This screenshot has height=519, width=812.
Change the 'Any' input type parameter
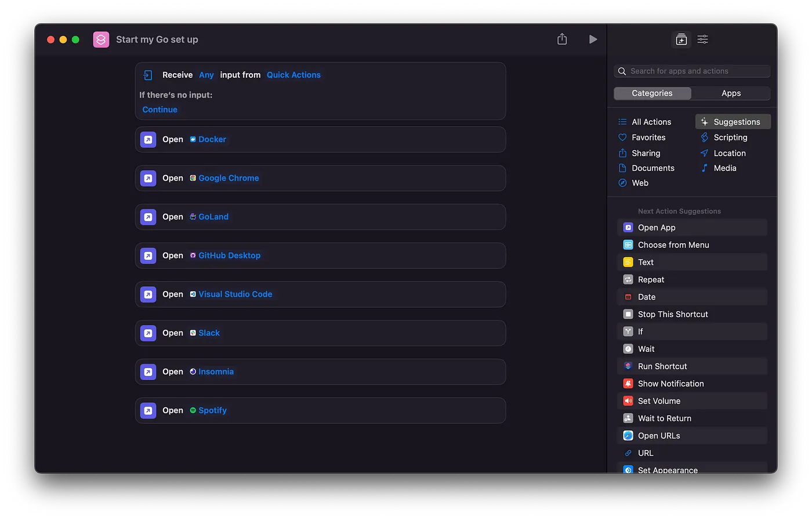[x=206, y=75]
